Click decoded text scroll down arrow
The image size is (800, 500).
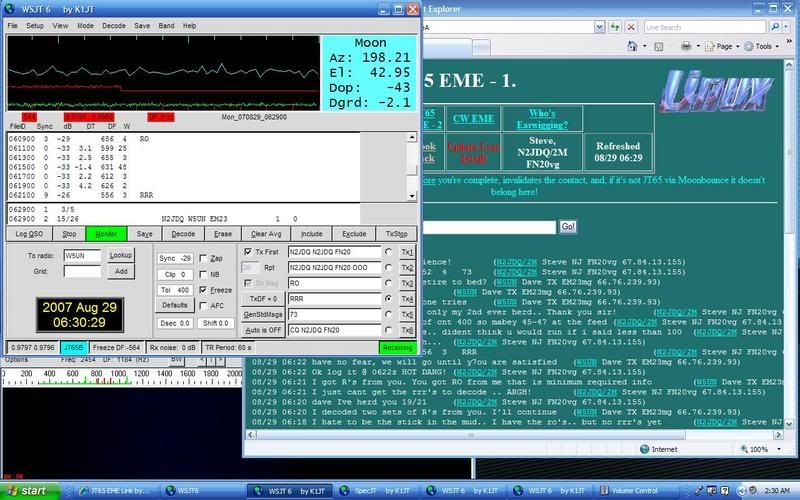click(x=412, y=196)
